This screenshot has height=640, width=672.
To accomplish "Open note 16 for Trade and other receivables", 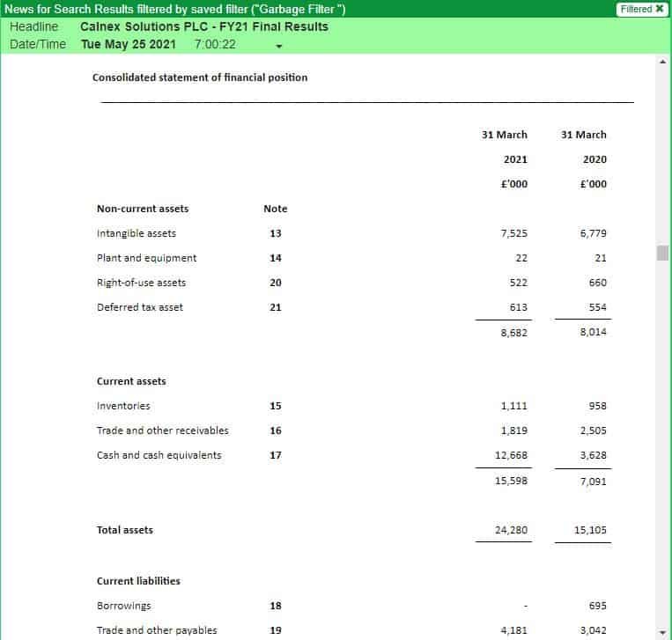I will tap(275, 430).
